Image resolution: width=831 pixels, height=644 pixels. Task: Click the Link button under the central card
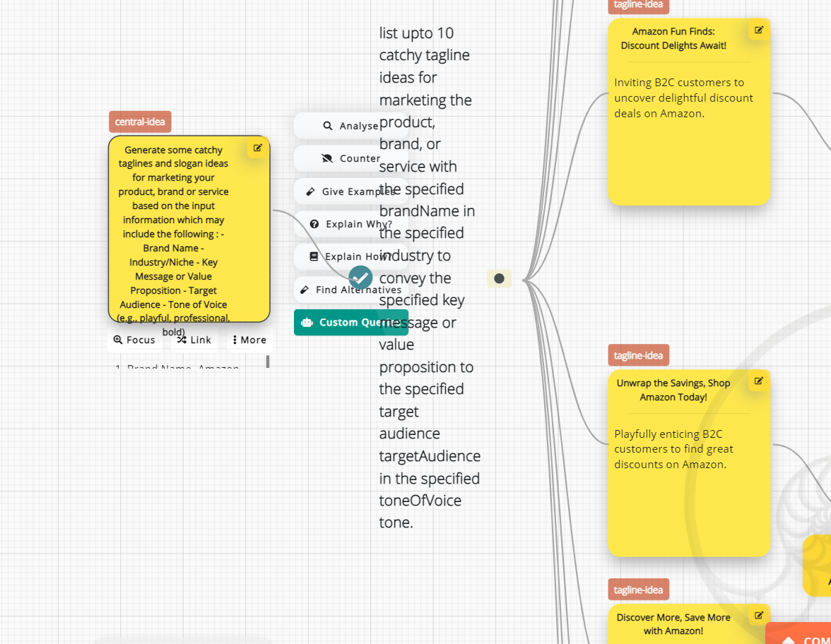[194, 340]
